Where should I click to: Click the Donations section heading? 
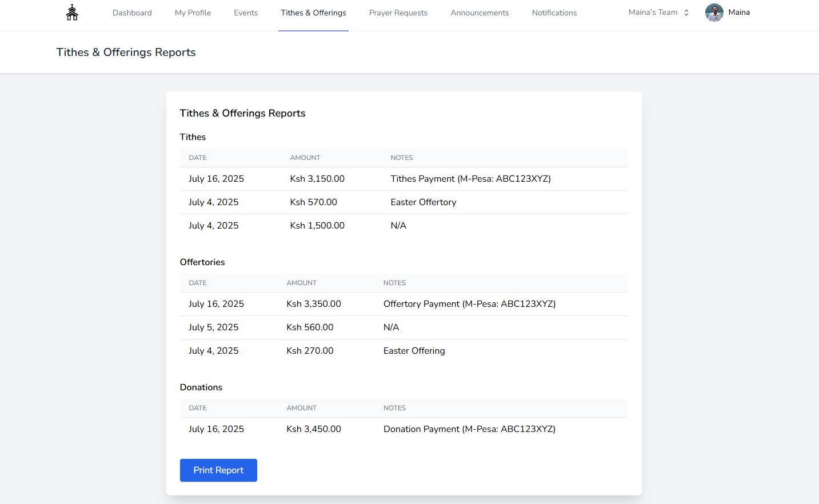(201, 387)
